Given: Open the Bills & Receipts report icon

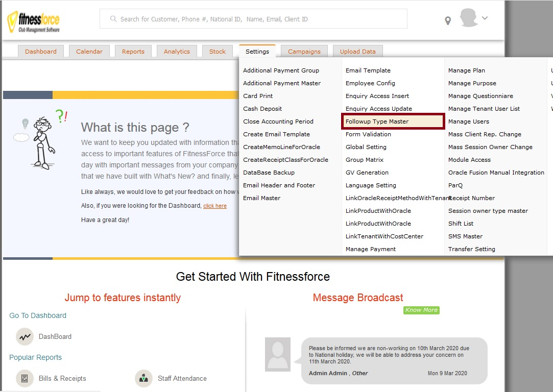Looking at the screenshot, I should pos(25,379).
